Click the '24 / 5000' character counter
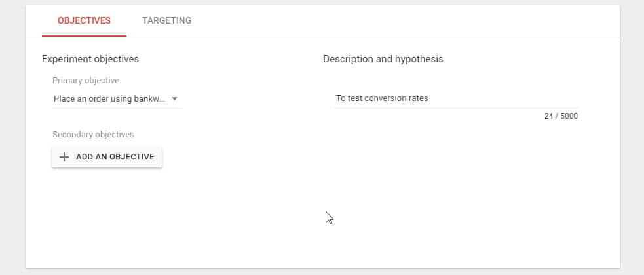Image resolution: width=644 pixels, height=275 pixels. 561,116
